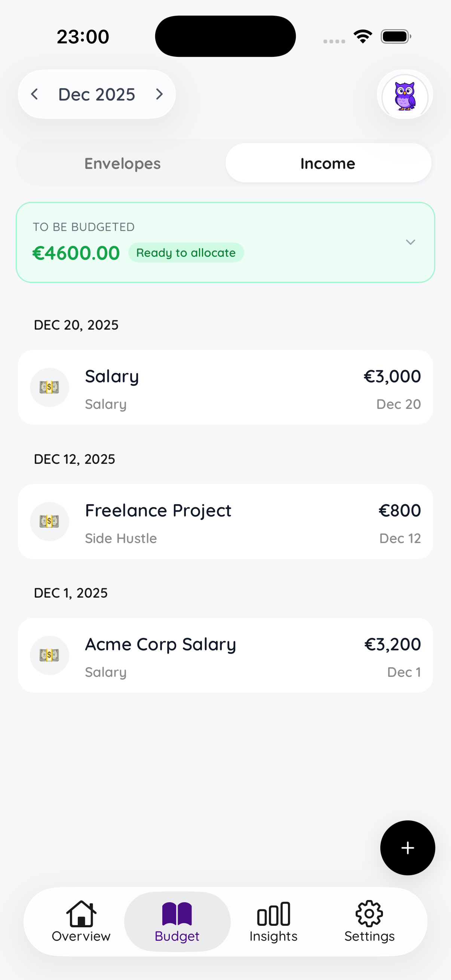Go to previous month arrow

[x=35, y=94]
